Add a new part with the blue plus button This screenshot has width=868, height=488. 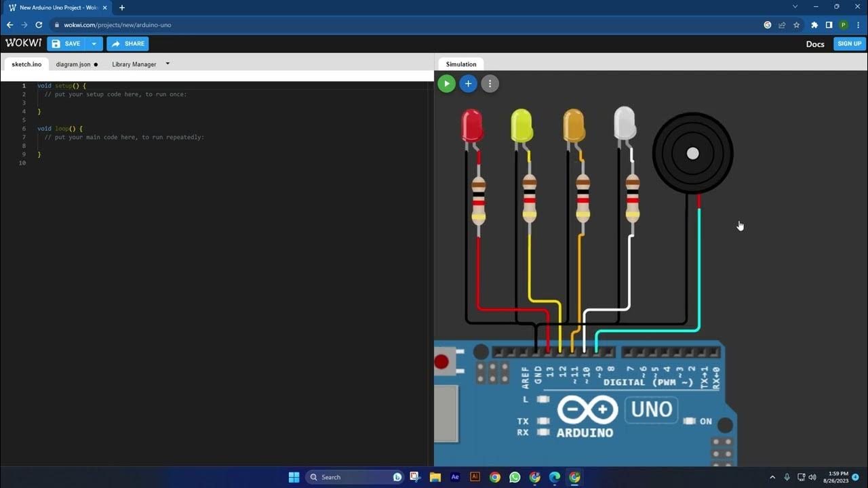(468, 83)
